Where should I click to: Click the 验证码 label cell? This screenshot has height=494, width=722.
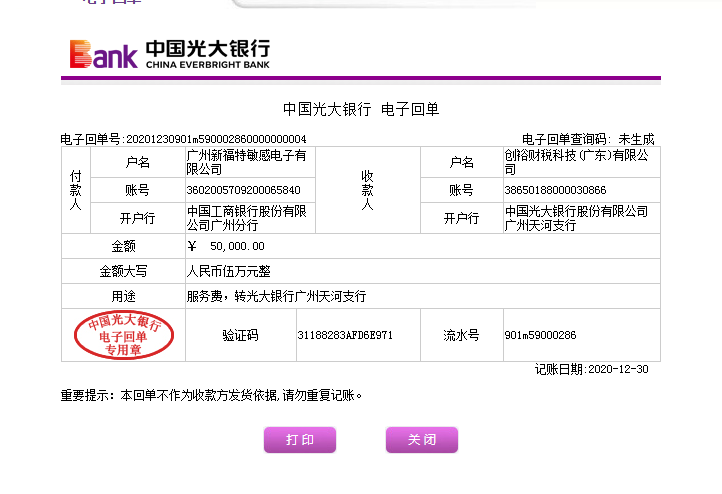pos(240,335)
